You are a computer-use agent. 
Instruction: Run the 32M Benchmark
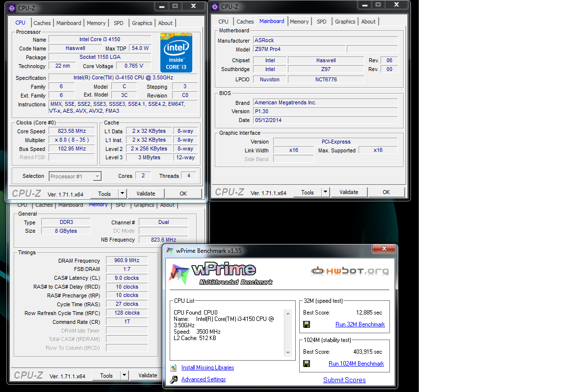[x=360, y=324]
